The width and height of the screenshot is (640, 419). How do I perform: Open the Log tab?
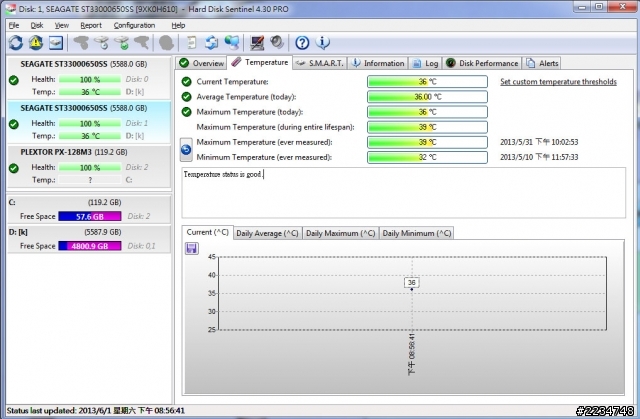(425, 63)
